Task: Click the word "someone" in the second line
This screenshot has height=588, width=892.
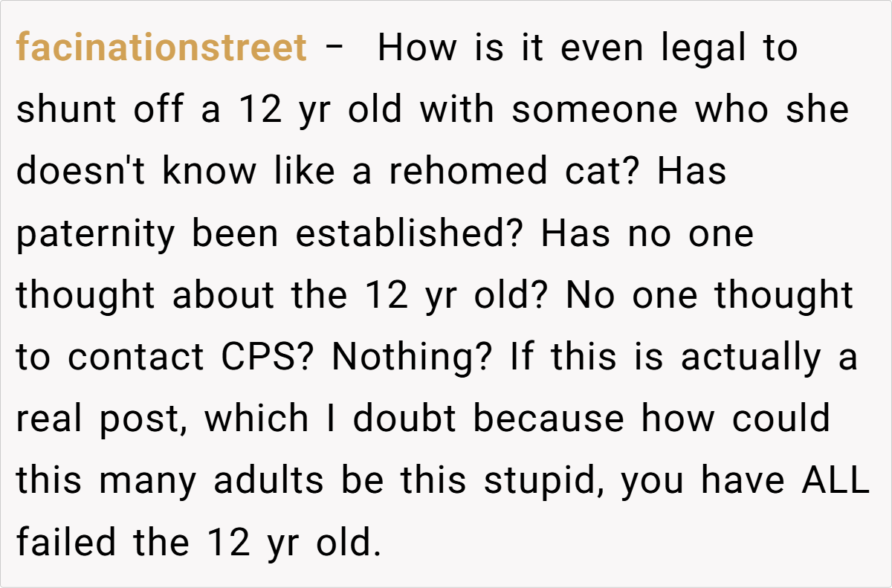Action: point(594,111)
